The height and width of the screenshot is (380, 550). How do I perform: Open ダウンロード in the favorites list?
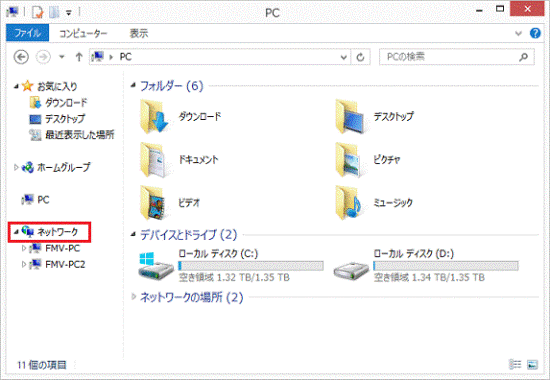(x=66, y=103)
